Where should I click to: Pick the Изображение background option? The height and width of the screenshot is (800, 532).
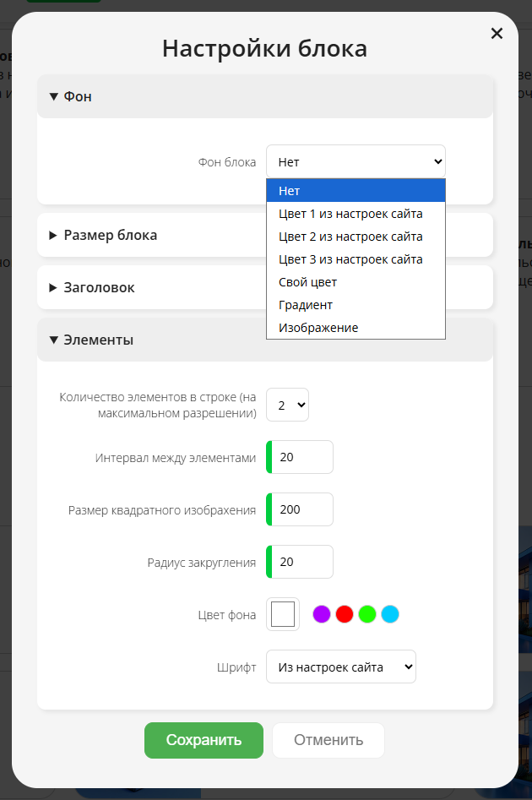tap(356, 328)
